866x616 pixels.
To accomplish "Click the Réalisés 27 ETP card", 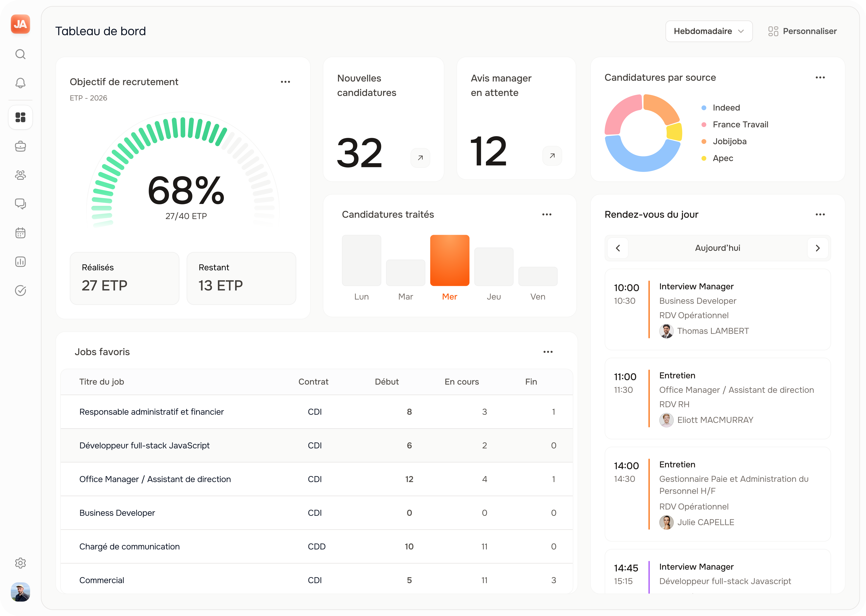I will click(x=124, y=278).
